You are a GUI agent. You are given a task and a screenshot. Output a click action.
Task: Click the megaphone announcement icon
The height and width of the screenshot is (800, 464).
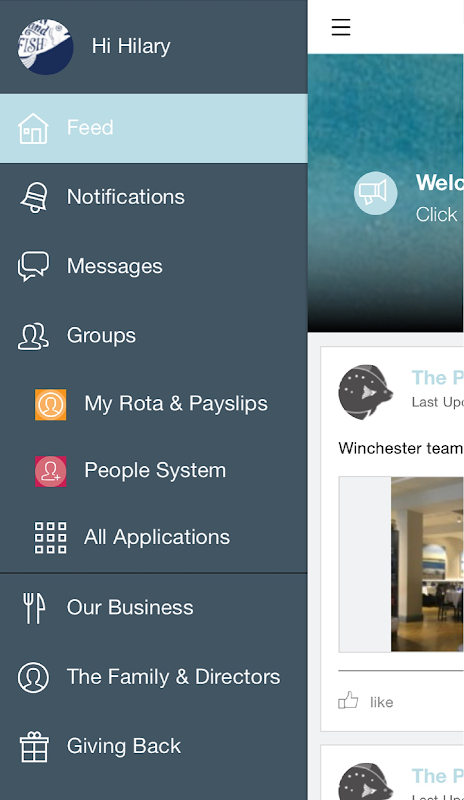376,193
